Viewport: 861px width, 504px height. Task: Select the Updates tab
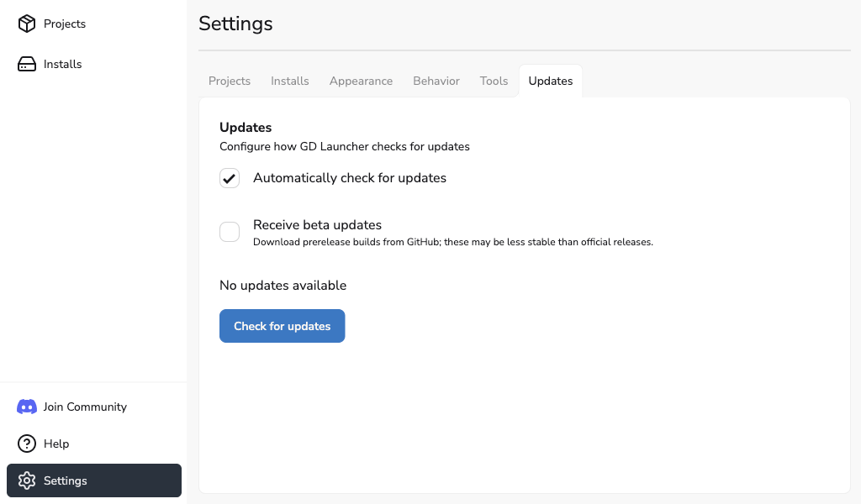coord(550,81)
